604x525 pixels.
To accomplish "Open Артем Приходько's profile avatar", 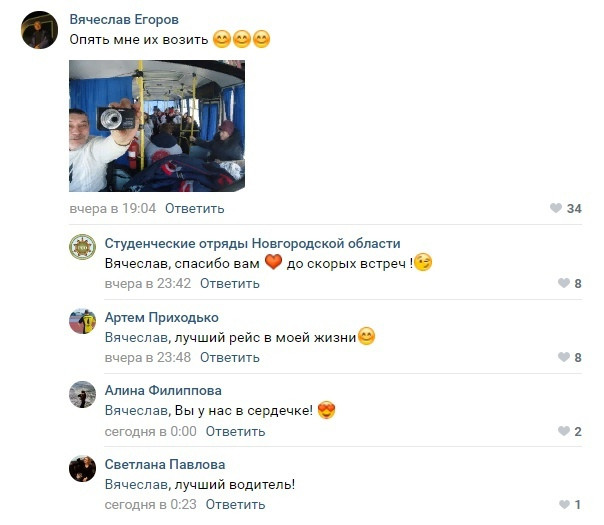I will [x=82, y=321].
